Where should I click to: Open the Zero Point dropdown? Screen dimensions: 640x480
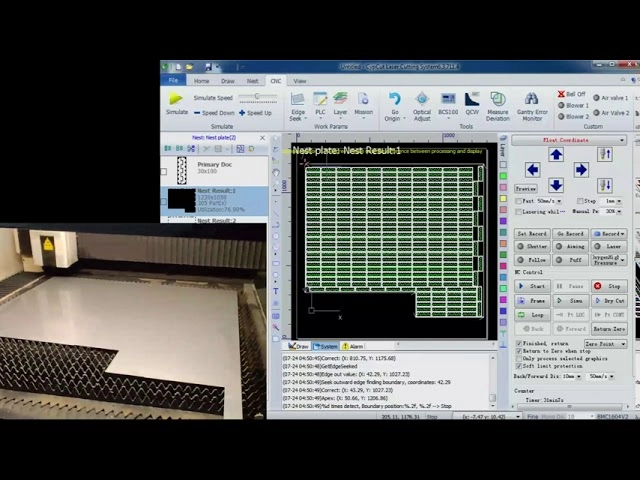click(605, 344)
